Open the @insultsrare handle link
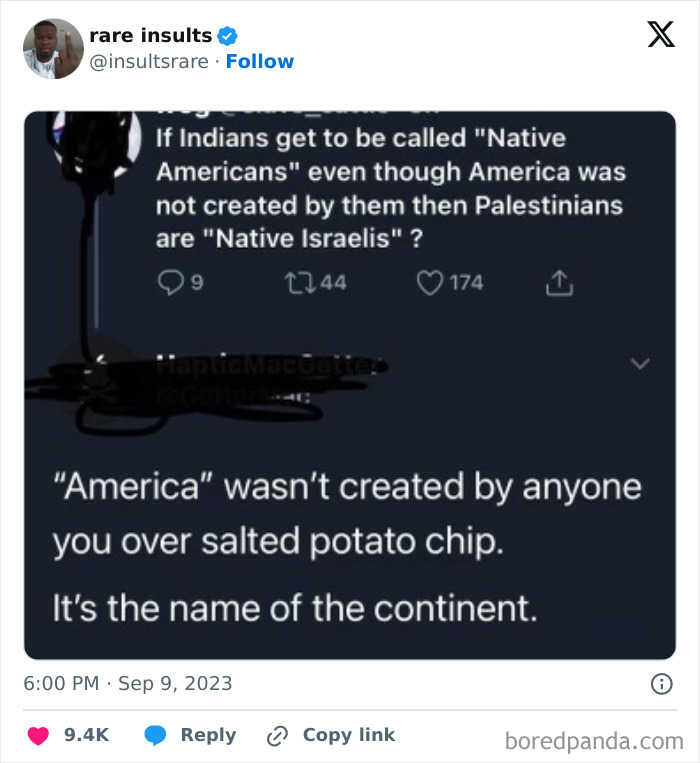700x763 pixels. 149,62
